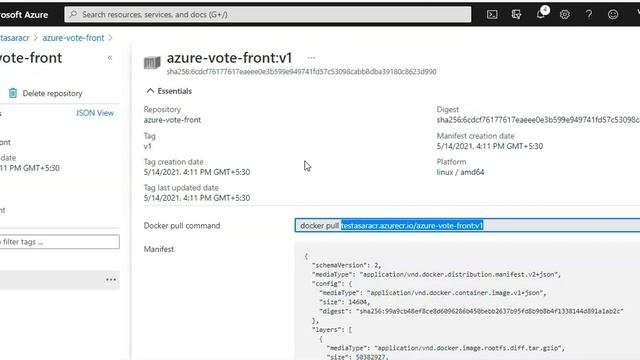The width and height of the screenshot is (640, 360).
Task: Click the trash icon for Delete repository
Action: [13, 93]
